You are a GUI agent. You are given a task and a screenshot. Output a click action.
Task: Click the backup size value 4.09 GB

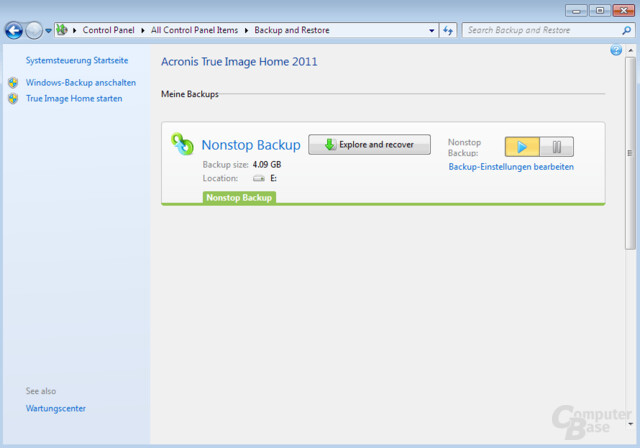coord(267,164)
